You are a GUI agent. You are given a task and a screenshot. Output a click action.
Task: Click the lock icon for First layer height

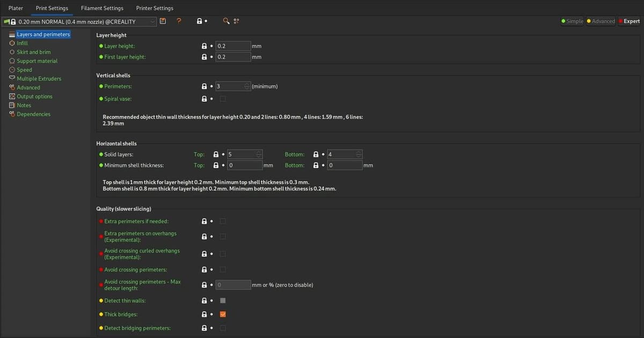click(204, 57)
